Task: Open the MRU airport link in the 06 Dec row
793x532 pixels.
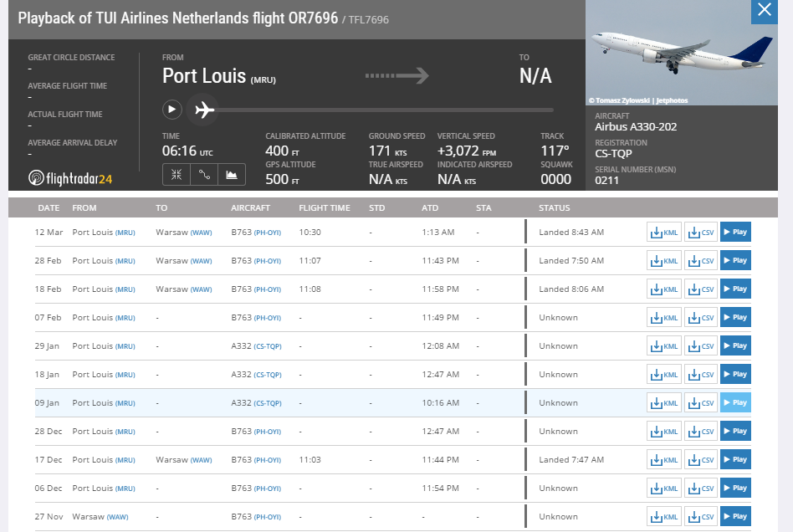Action: point(125,489)
